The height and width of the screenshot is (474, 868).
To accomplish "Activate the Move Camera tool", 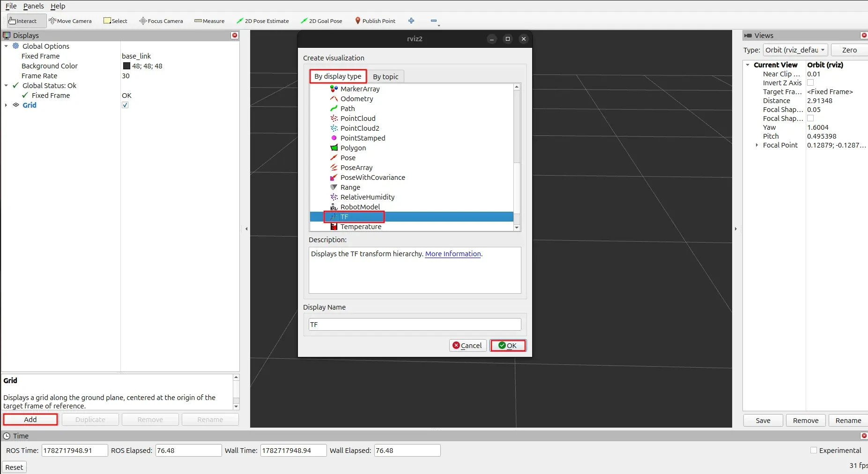I will point(70,21).
